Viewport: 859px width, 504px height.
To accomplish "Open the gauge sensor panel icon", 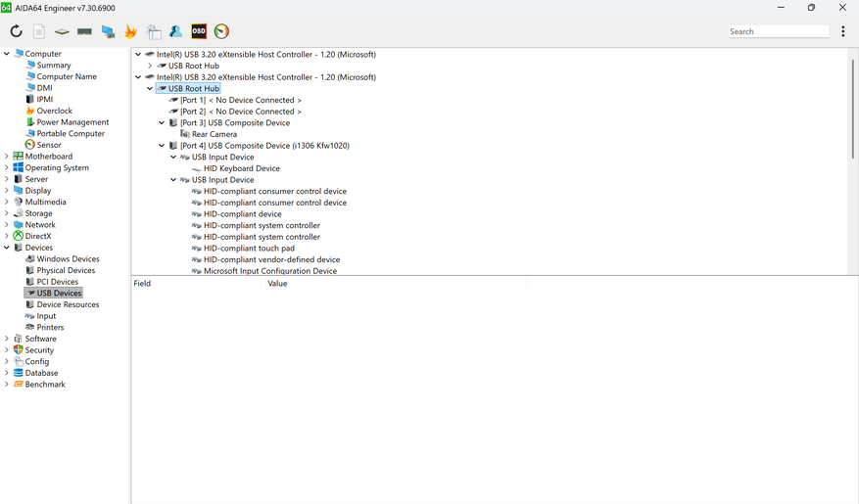I will point(221,31).
